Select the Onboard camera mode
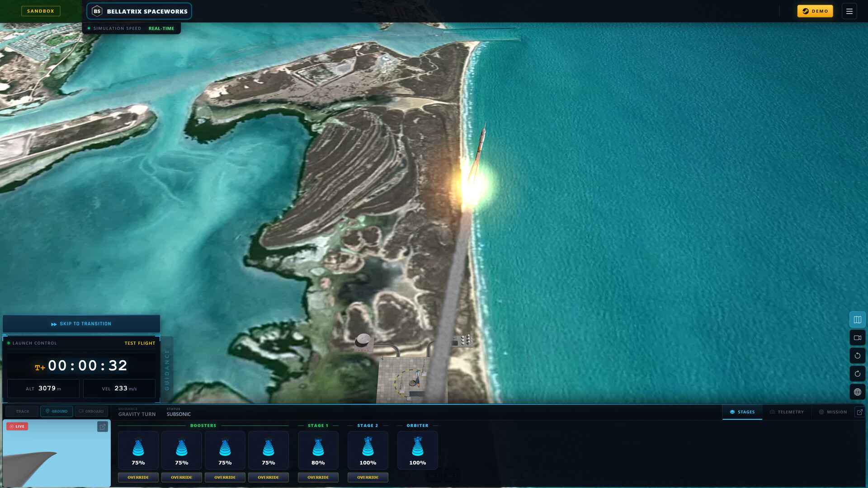This screenshot has width=868, height=488. pos(91,412)
